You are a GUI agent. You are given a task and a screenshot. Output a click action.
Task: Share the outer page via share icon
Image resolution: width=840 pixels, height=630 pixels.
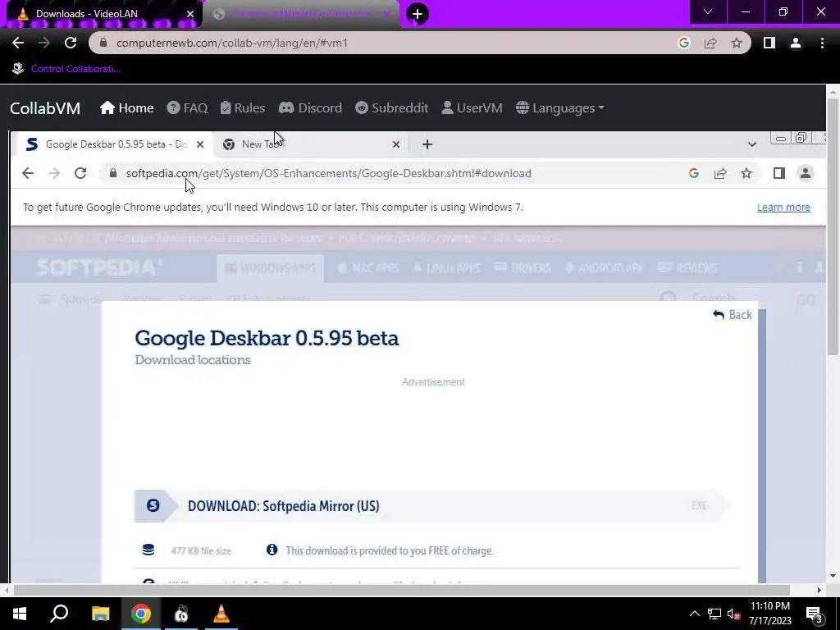pyautogui.click(x=710, y=43)
